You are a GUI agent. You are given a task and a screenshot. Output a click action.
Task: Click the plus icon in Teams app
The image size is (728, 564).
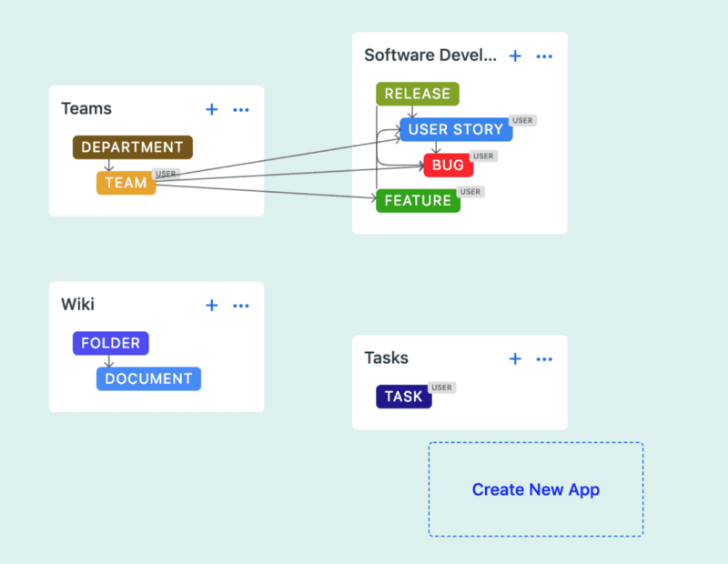pos(212,109)
